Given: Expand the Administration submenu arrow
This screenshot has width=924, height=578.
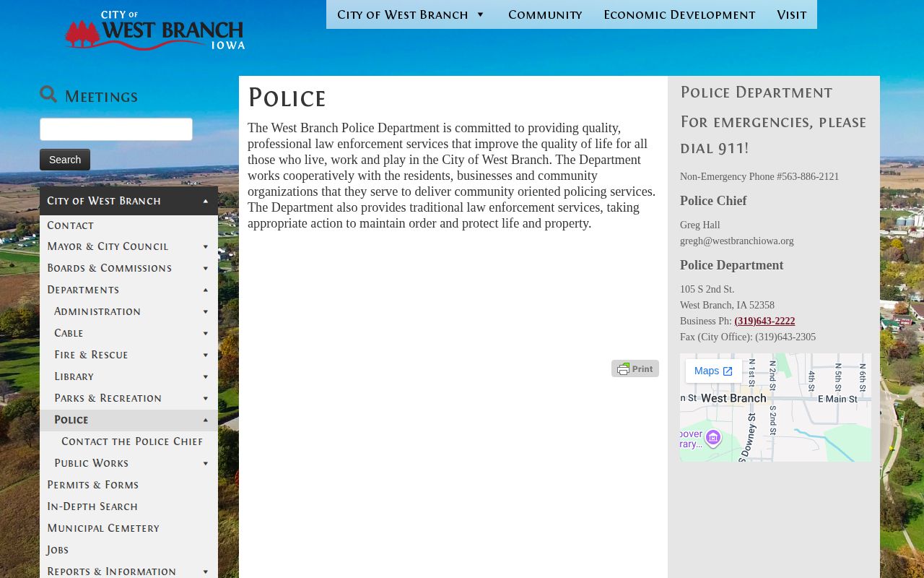Looking at the screenshot, I should coord(206,311).
